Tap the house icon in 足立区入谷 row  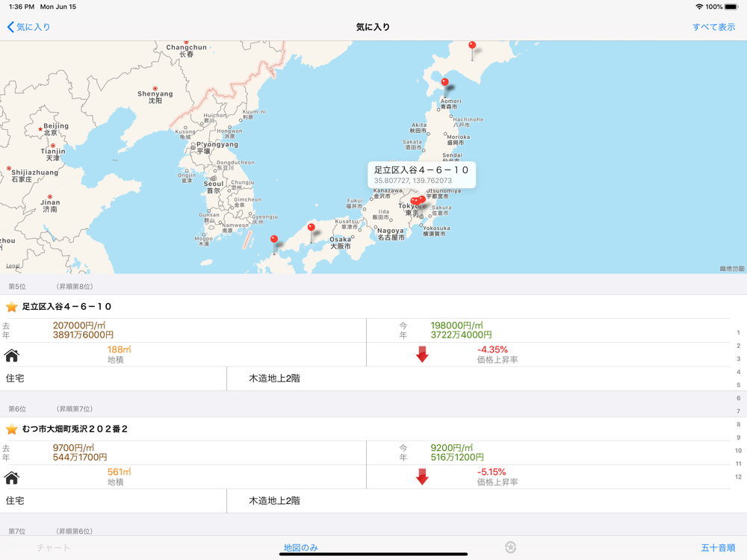tap(12, 355)
